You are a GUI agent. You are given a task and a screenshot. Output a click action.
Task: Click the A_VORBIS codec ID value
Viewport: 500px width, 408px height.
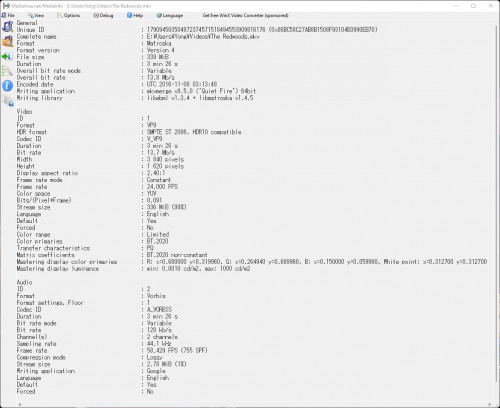tap(159, 310)
